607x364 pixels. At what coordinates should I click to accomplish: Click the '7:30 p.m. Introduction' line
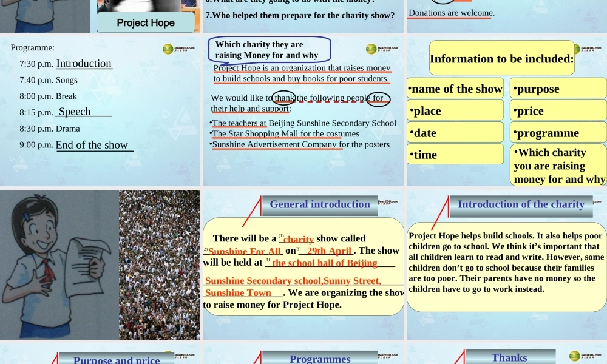coord(66,64)
